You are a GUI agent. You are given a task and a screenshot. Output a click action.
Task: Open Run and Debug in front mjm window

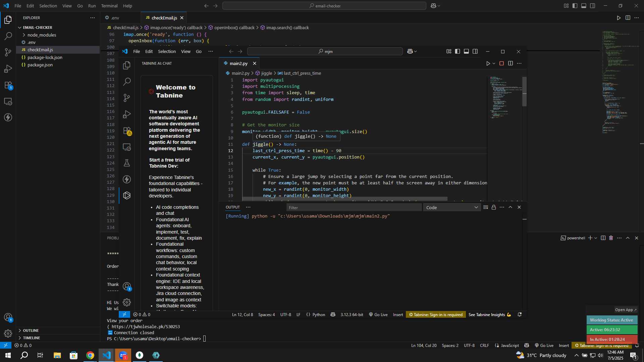click(127, 114)
